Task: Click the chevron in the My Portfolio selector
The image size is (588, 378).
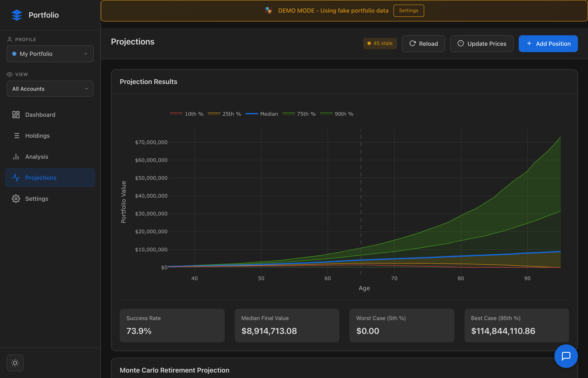Action: (86, 54)
